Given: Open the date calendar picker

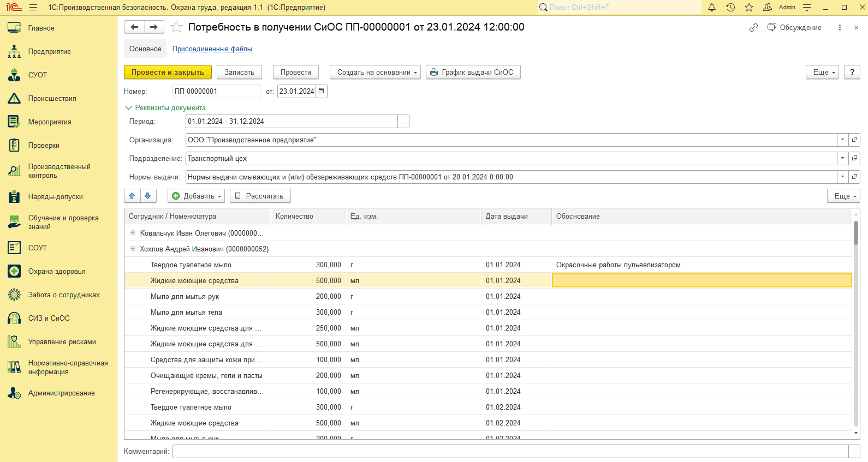Looking at the screenshot, I should (322, 91).
